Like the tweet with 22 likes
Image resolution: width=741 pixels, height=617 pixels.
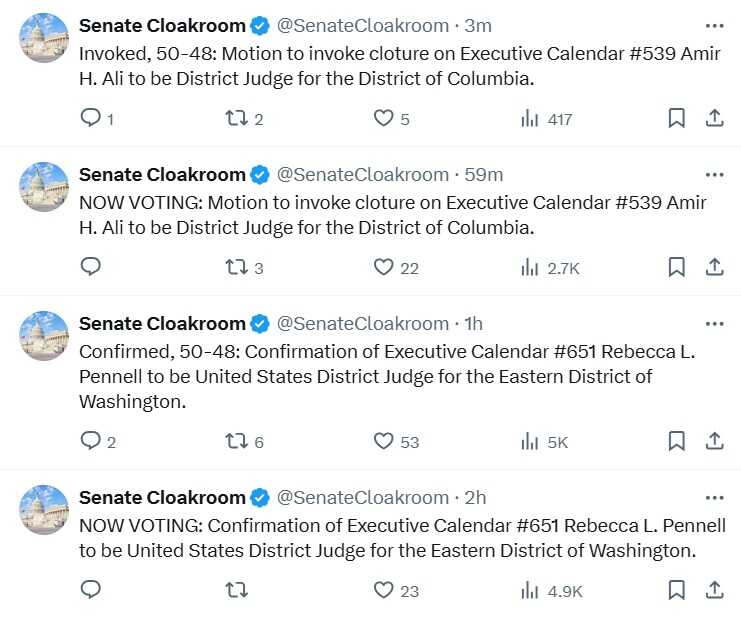coord(383,267)
